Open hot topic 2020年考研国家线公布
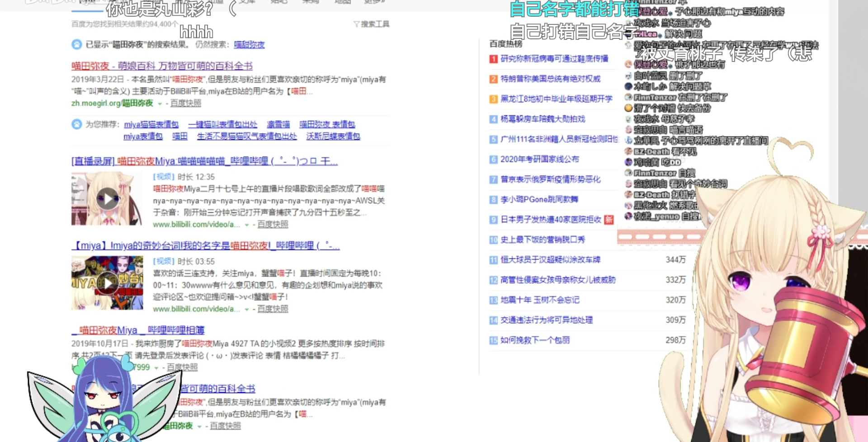The width and height of the screenshot is (868, 442). [539, 159]
